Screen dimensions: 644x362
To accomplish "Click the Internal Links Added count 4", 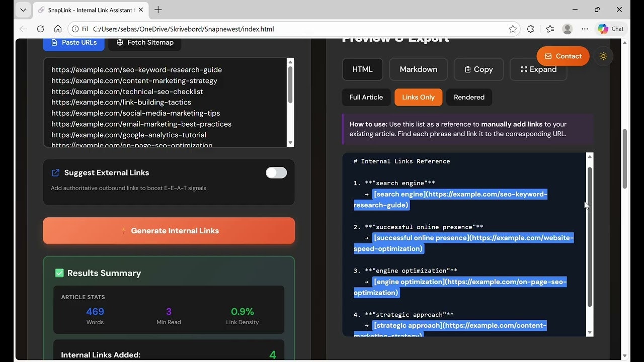I will pyautogui.click(x=273, y=355).
